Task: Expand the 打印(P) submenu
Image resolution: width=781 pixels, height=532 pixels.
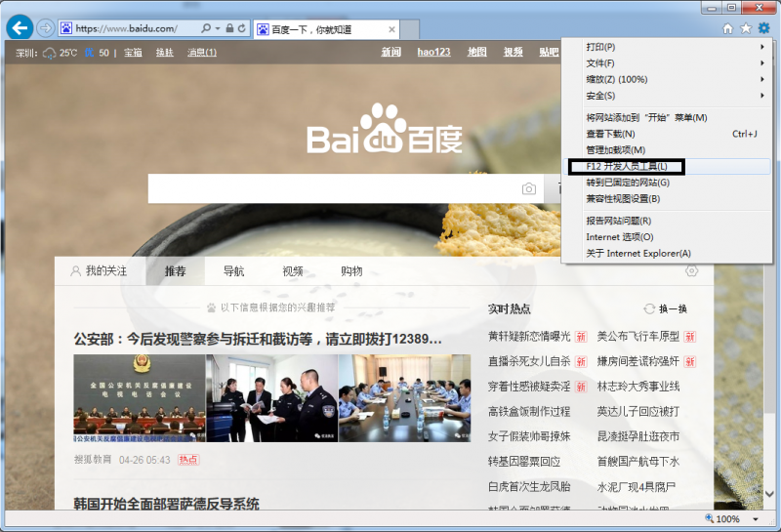Action: tap(762, 47)
